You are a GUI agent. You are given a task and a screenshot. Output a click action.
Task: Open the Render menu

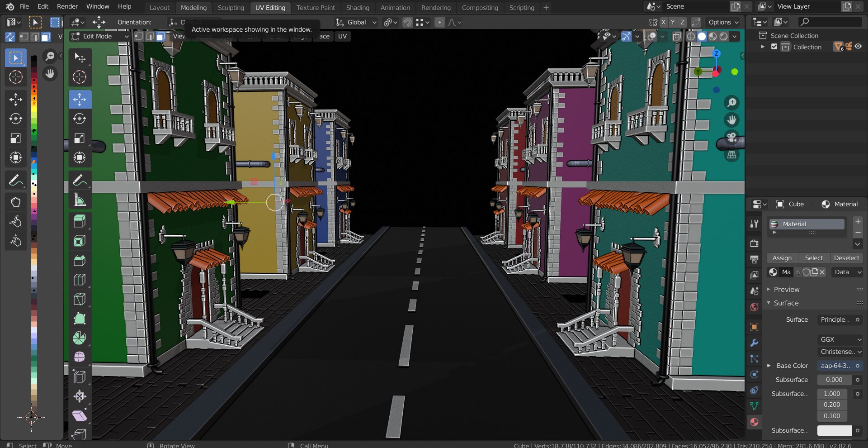point(67,6)
